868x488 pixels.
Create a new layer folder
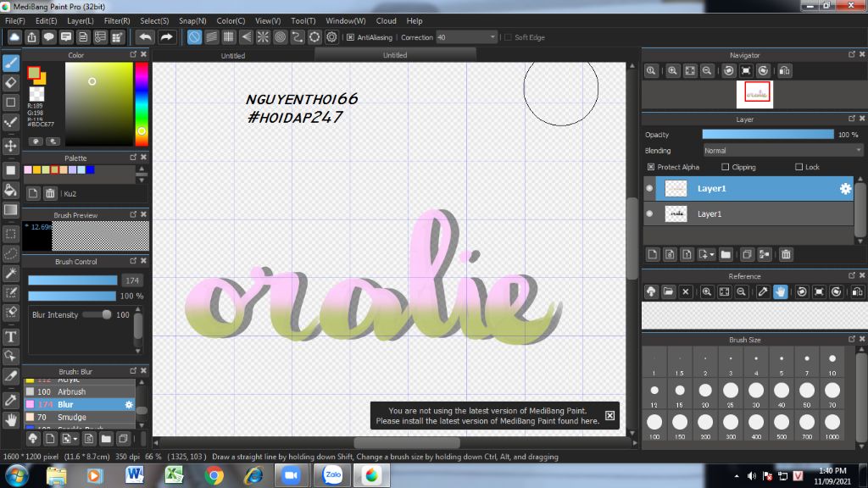point(726,254)
